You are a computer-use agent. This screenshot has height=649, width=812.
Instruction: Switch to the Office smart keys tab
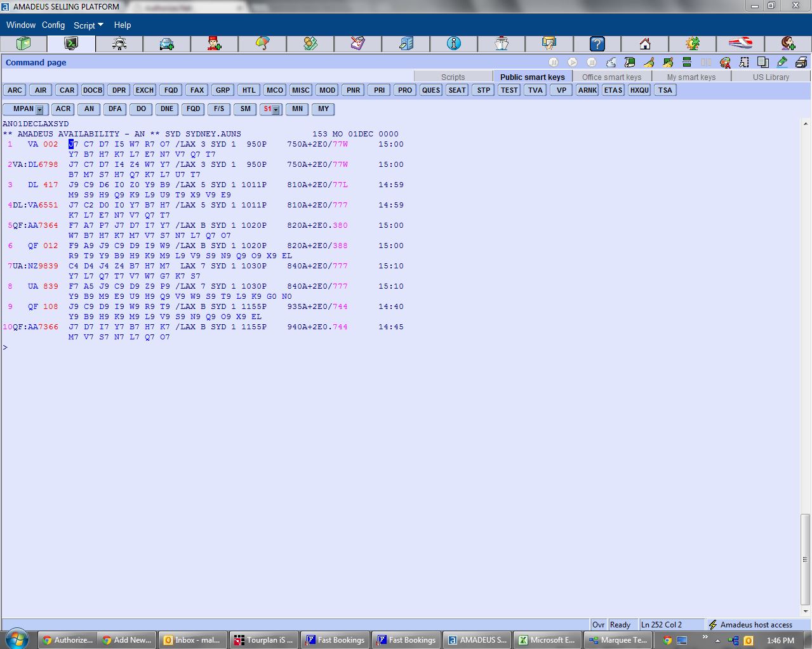pos(611,77)
